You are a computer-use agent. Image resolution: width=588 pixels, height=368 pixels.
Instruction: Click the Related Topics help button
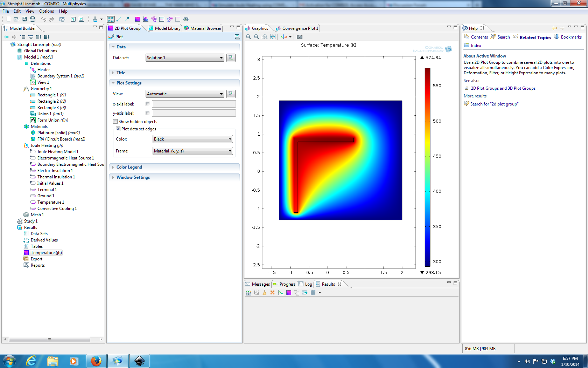(x=535, y=38)
